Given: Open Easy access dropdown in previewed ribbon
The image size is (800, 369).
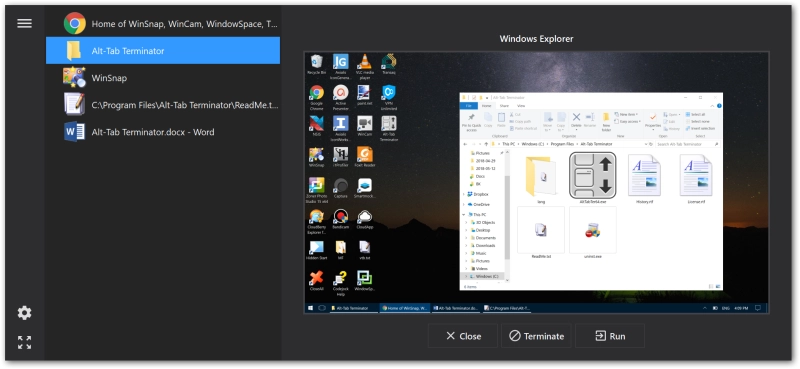Looking at the screenshot, I should pos(628,121).
